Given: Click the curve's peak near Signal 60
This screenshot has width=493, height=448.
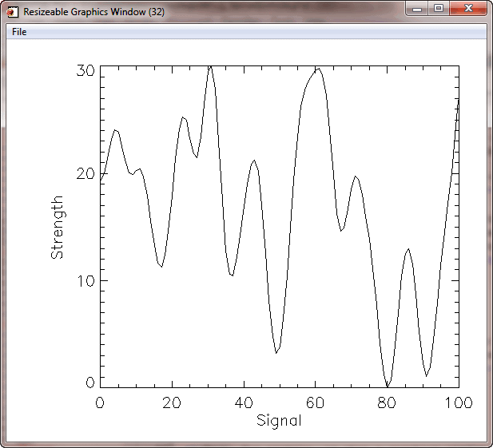Looking at the screenshot, I should 318,69.
